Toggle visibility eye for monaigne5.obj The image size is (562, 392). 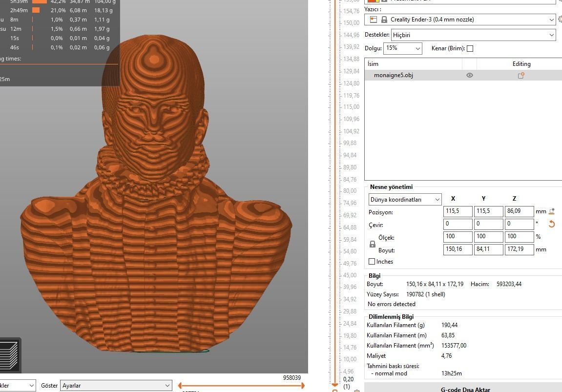click(x=470, y=75)
